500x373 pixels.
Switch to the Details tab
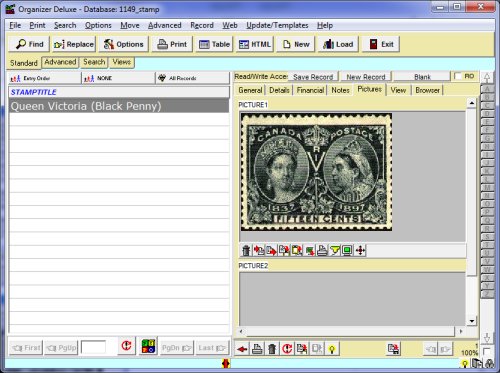click(279, 90)
